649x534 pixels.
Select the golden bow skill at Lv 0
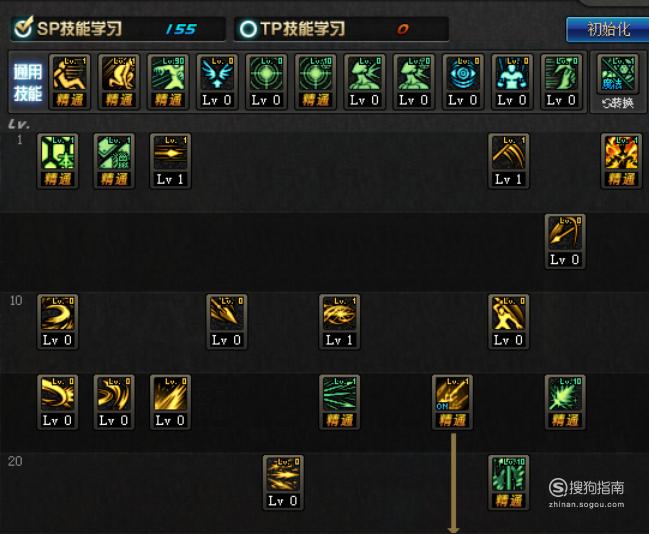tap(565, 241)
